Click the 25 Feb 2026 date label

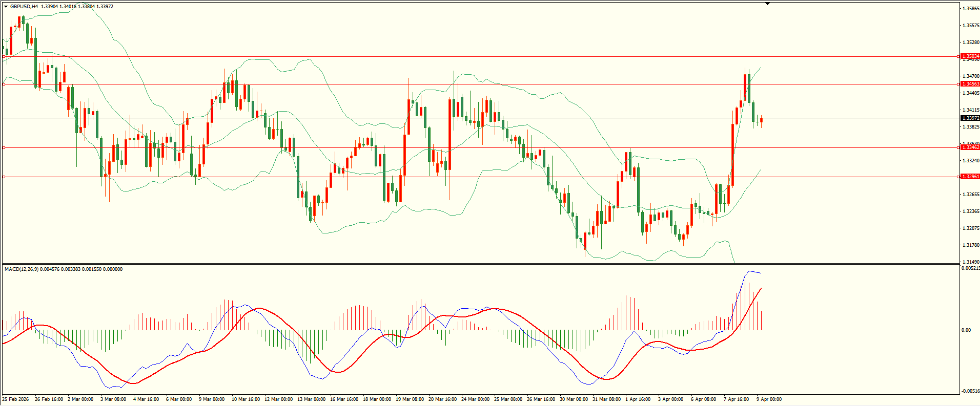coord(16,399)
